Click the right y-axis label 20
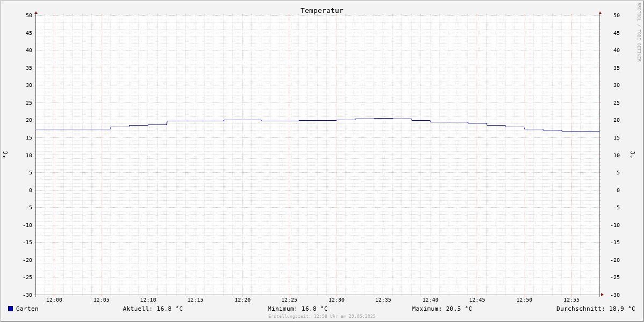Screen dimensions: 644x322 pyautogui.click(x=617, y=120)
